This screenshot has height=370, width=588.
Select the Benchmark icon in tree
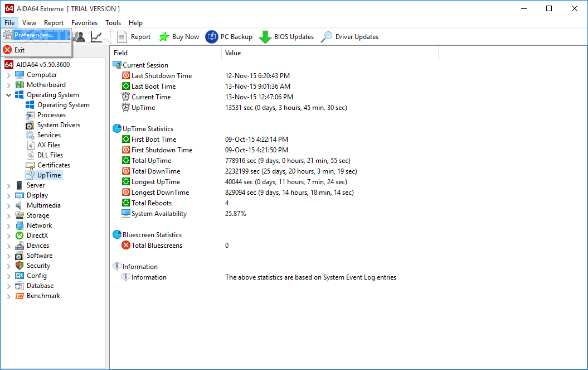click(x=20, y=296)
